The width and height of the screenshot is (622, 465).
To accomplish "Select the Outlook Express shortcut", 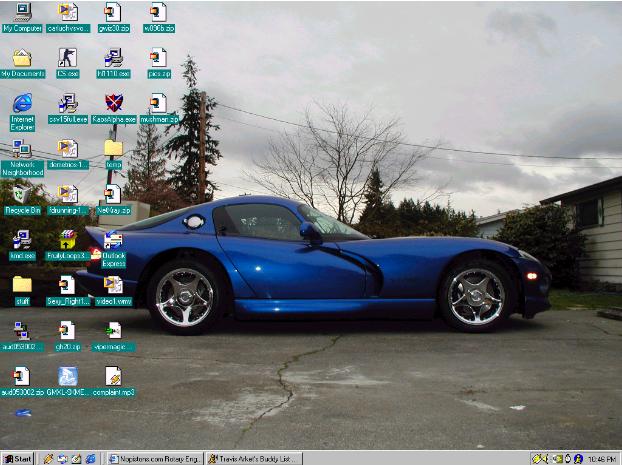I will coord(113,241).
